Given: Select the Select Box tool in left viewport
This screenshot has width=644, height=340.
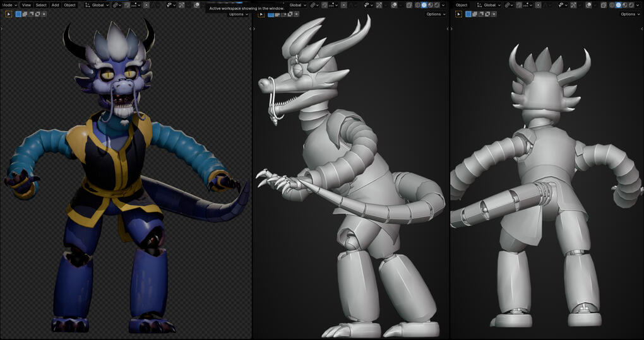Looking at the screenshot, I should coord(9,14).
